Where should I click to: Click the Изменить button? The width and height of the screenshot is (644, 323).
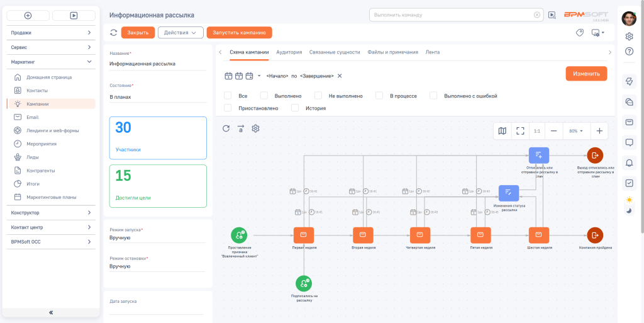pyautogui.click(x=586, y=74)
